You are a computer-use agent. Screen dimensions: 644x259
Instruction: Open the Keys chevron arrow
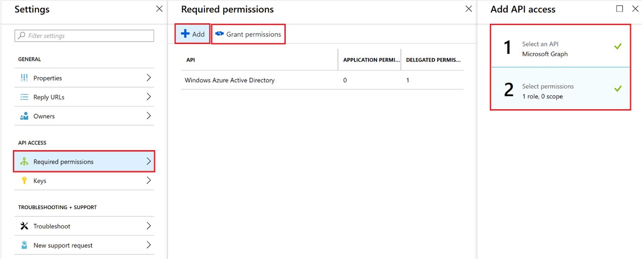[148, 180]
